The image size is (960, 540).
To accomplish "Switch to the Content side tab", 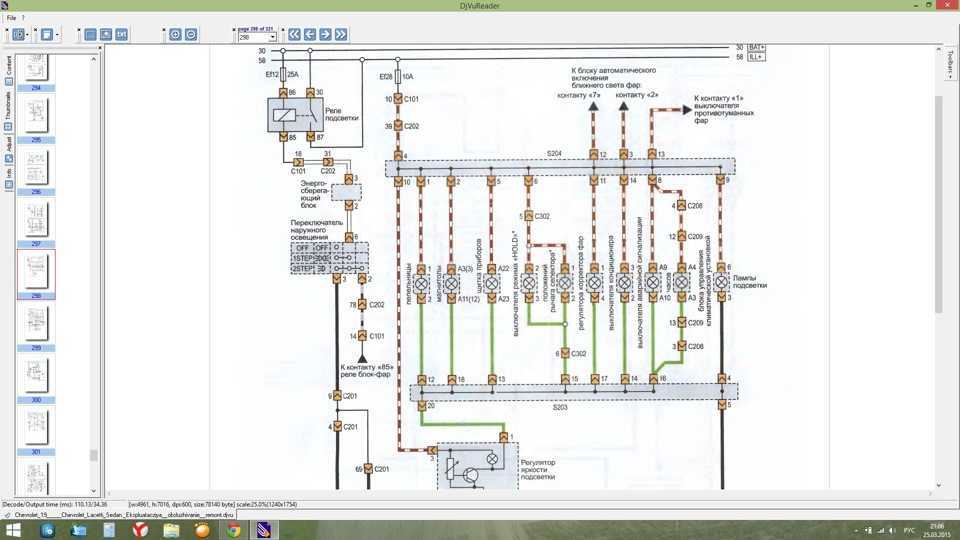I will click(8, 68).
